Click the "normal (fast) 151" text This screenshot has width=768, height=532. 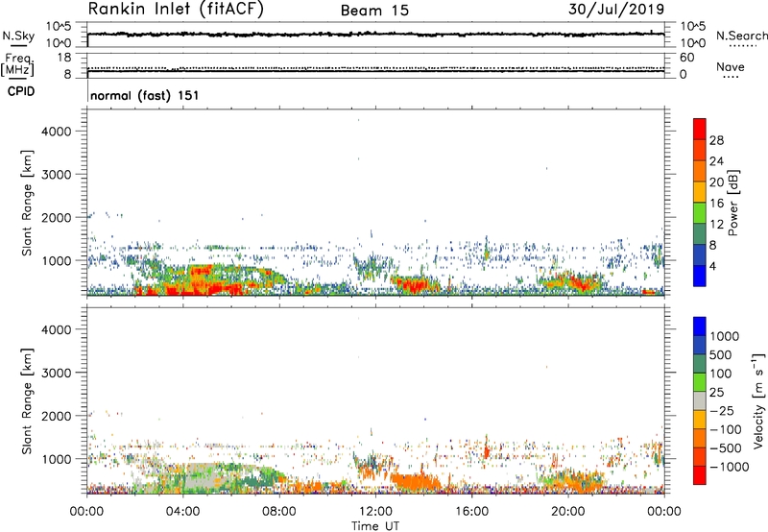click(145, 95)
